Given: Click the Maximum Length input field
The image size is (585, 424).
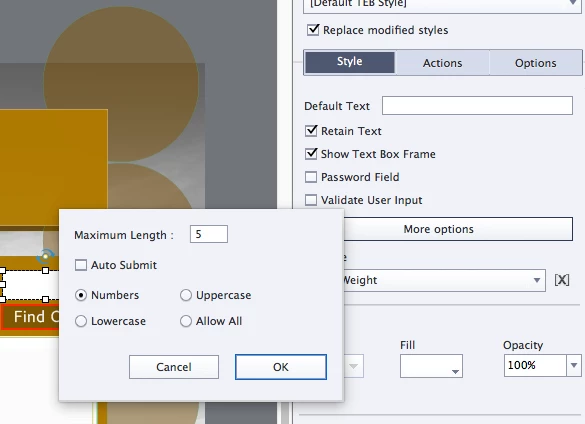Looking at the screenshot, I should [x=209, y=234].
